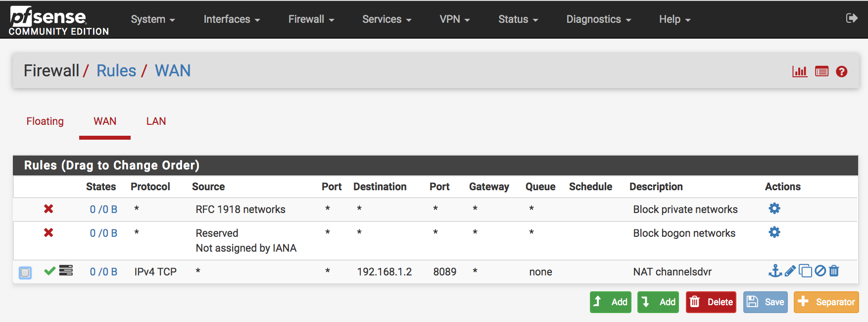The height and width of the screenshot is (322, 868).
Task: Open settings gear for Block bogon networks
Action: [774, 232]
